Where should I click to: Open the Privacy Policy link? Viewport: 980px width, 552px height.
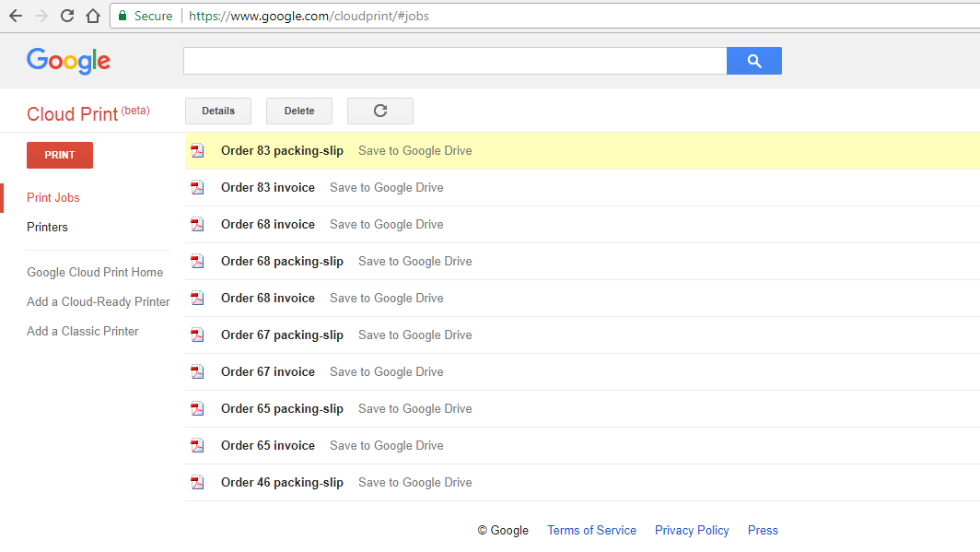click(692, 530)
